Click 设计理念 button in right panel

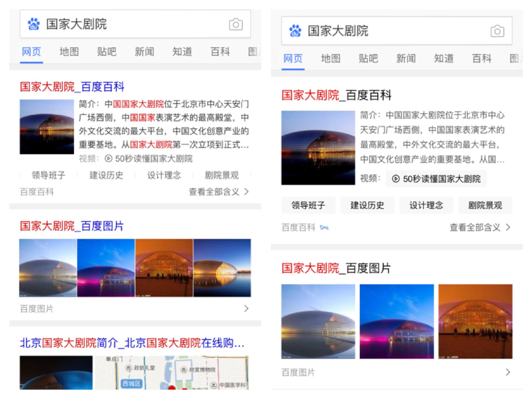pyautogui.click(x=426, y=205)
